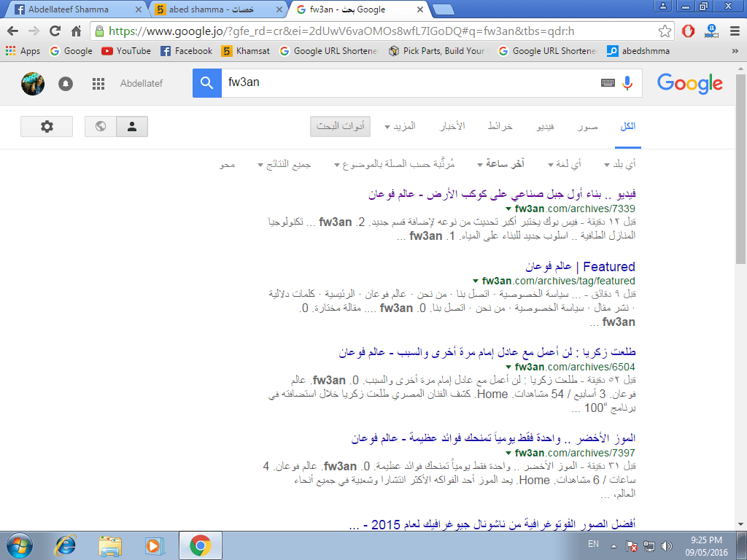Show global results with the globe toggle
The width and height of the screenshot is (747, 560).
coord(101,127)
